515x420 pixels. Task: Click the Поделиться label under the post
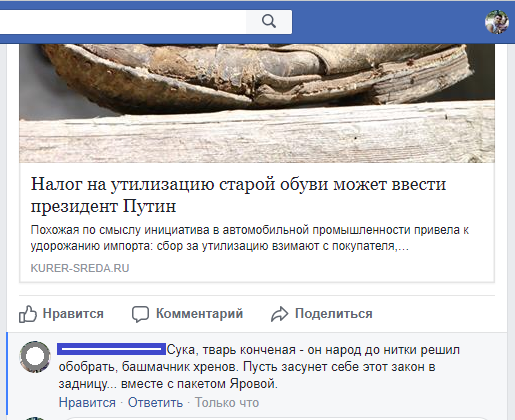click(334, 314)
